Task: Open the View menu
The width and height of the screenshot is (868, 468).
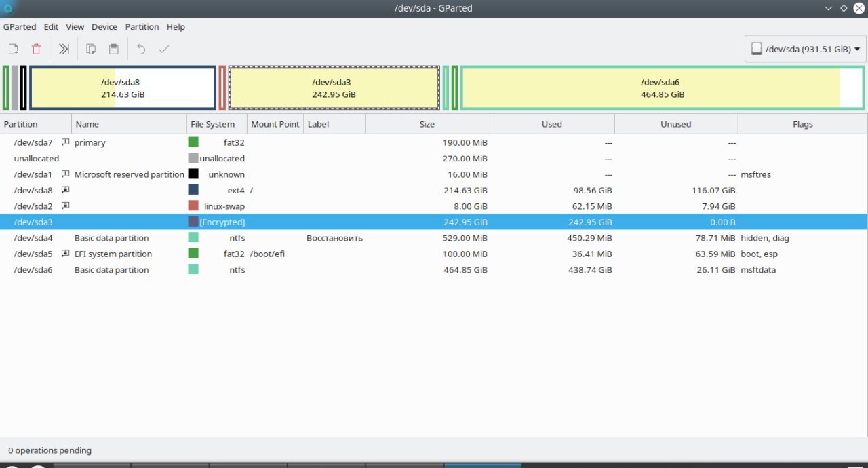Action: (x=75, y=27)
